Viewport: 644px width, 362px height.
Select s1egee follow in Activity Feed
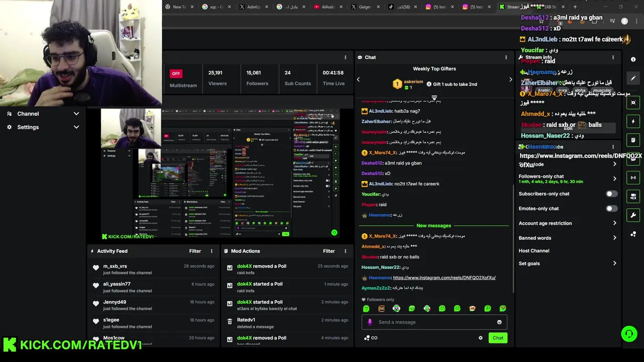point(153,323)
